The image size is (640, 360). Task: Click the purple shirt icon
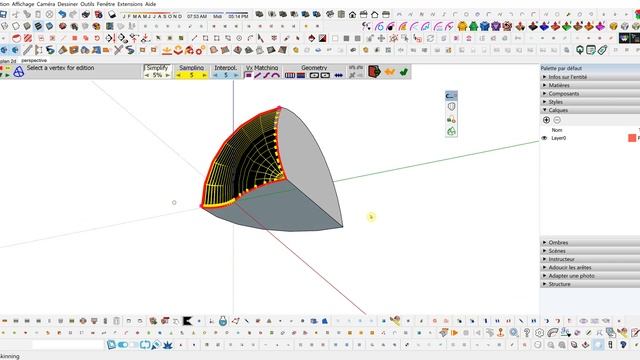pos(496,27)
